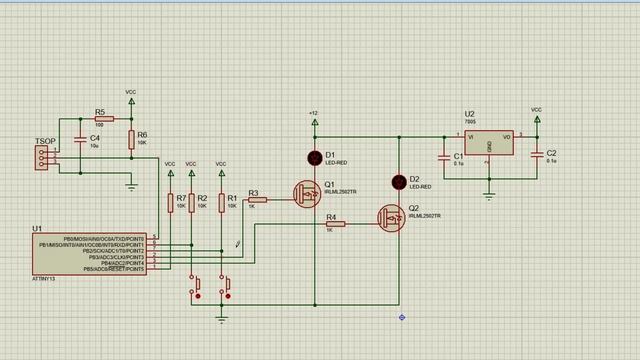Click the PB3/ADC3/CLKI pin label on U1
Image resolution: width=640 pixels, height=360 pixels.
(116, 257)
